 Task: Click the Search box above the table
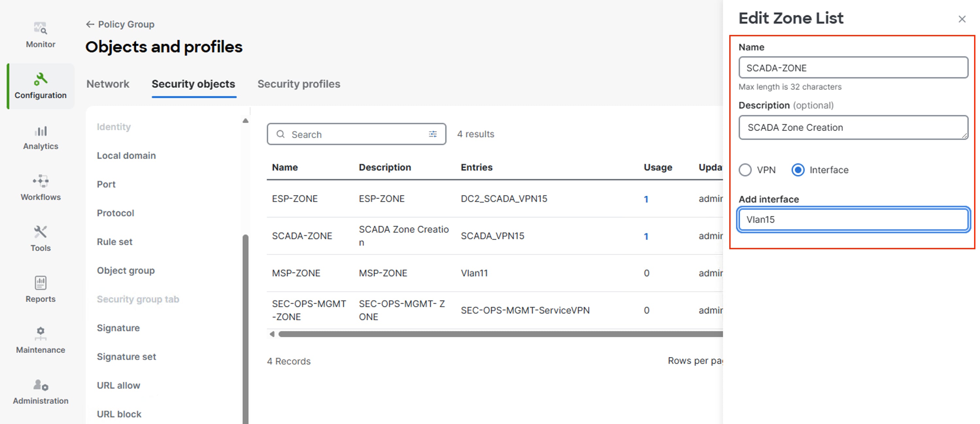(x=356, y=134)
